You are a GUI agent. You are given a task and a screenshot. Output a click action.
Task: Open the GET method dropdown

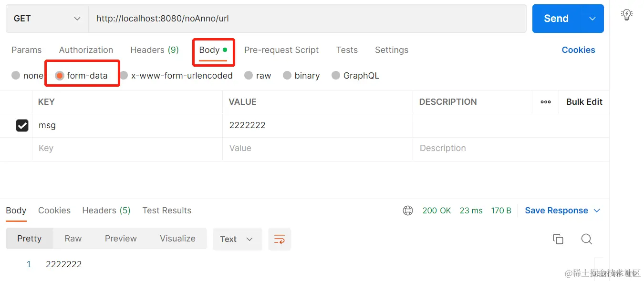47,19
